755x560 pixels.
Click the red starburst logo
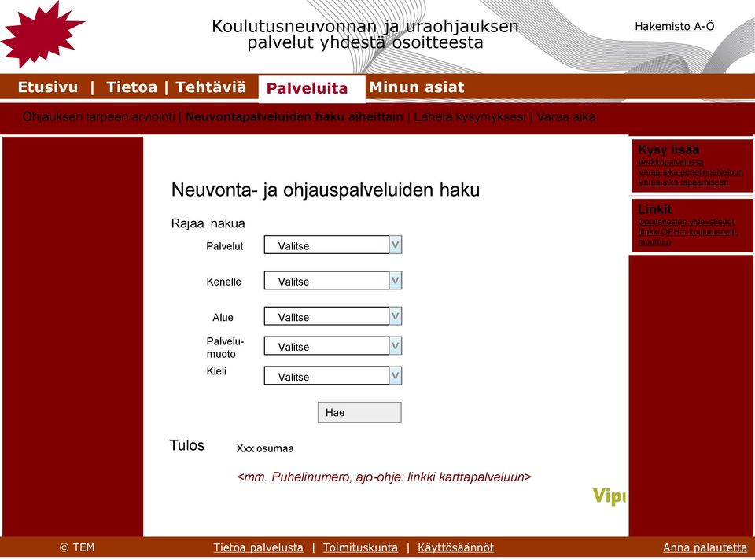point(41,34)
